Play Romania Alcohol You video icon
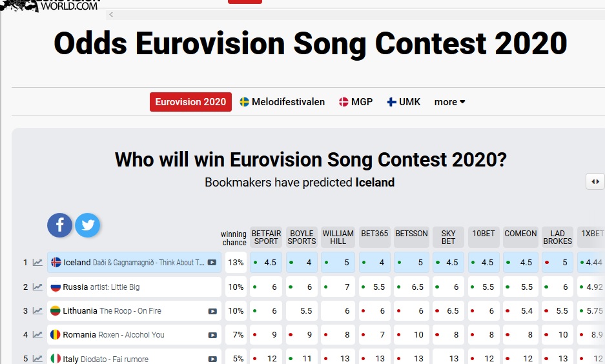This screenshot has width=605, height=364. pyautogui.click(x=212, y=335)
